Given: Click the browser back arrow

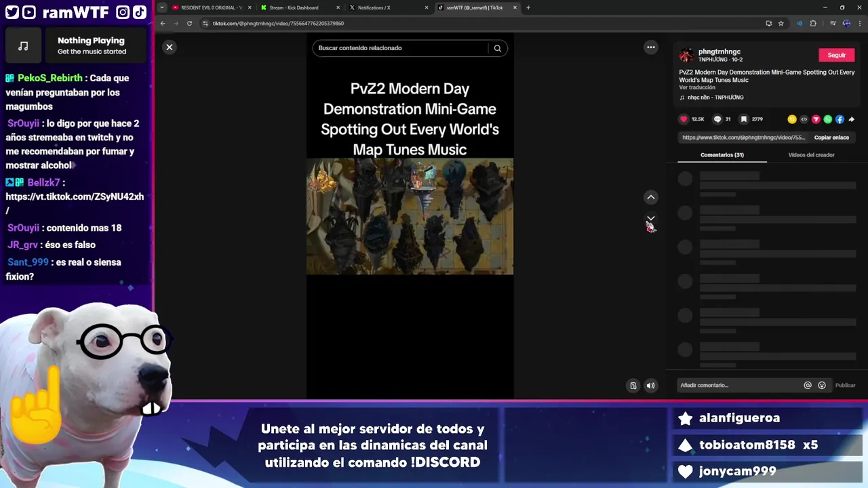Looking at the screenshot, I should [x=163, y=23].
